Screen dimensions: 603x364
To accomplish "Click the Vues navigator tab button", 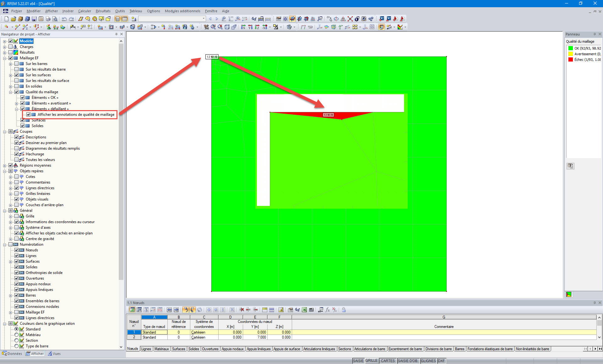I will coord(54,354).
